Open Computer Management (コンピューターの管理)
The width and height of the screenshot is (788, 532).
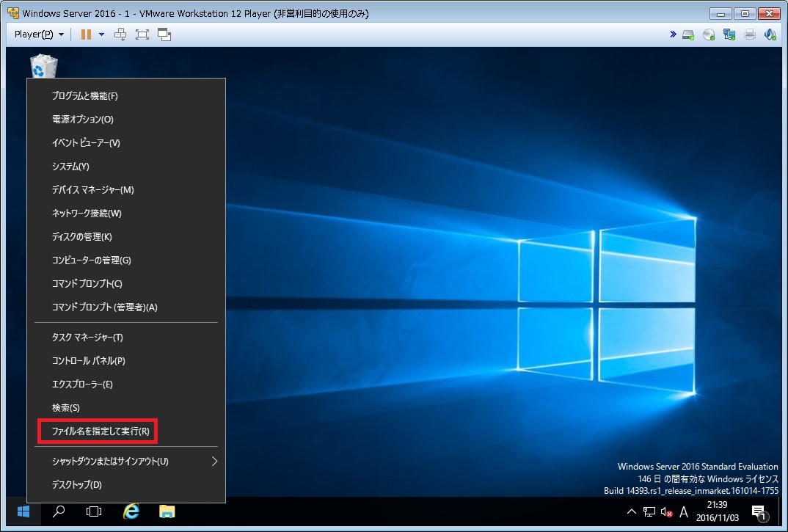[125, 260]
